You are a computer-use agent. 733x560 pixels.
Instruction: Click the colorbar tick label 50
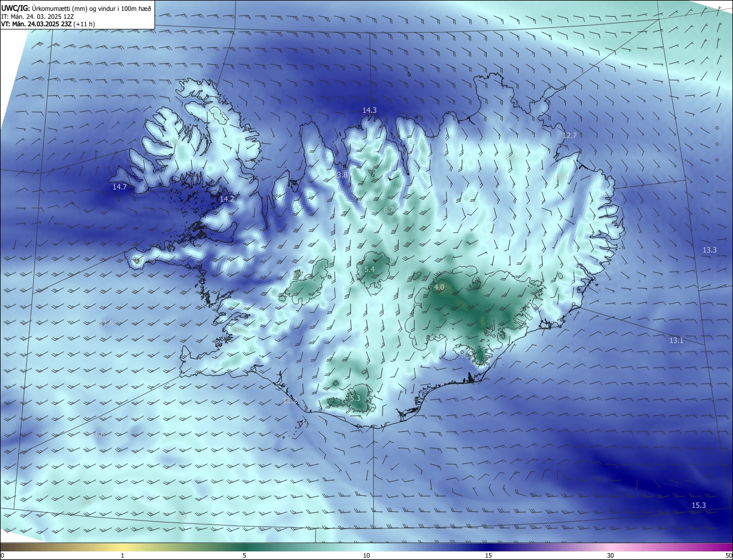pyautogui.click(x=728, y=555)
